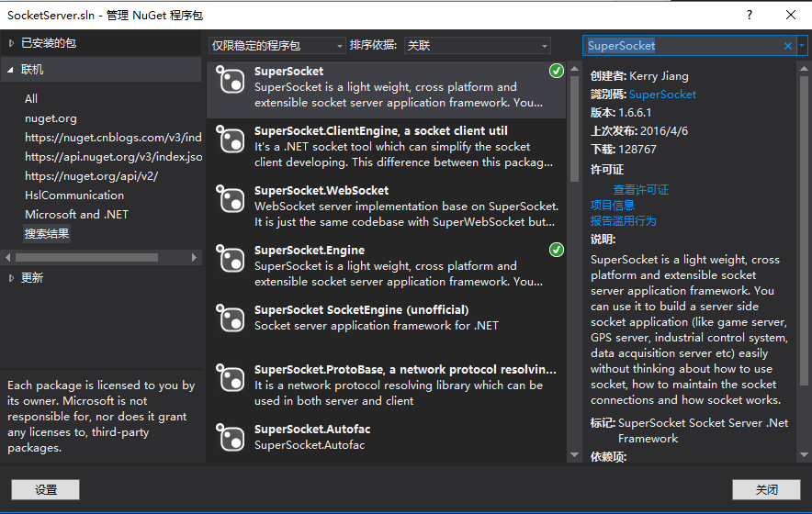Select the 搜索结果 item
The width and height of the screenshot is (812, 514).
tap(47, 234)
